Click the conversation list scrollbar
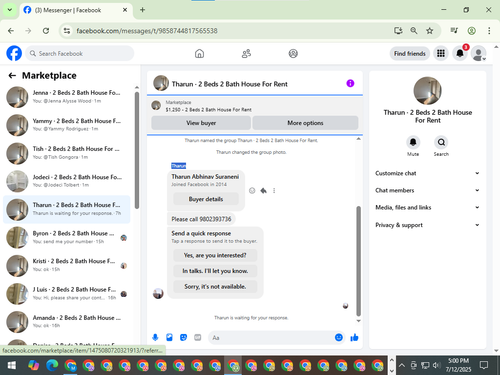This screenshot has width=500, height=375. tap(137, 150)
